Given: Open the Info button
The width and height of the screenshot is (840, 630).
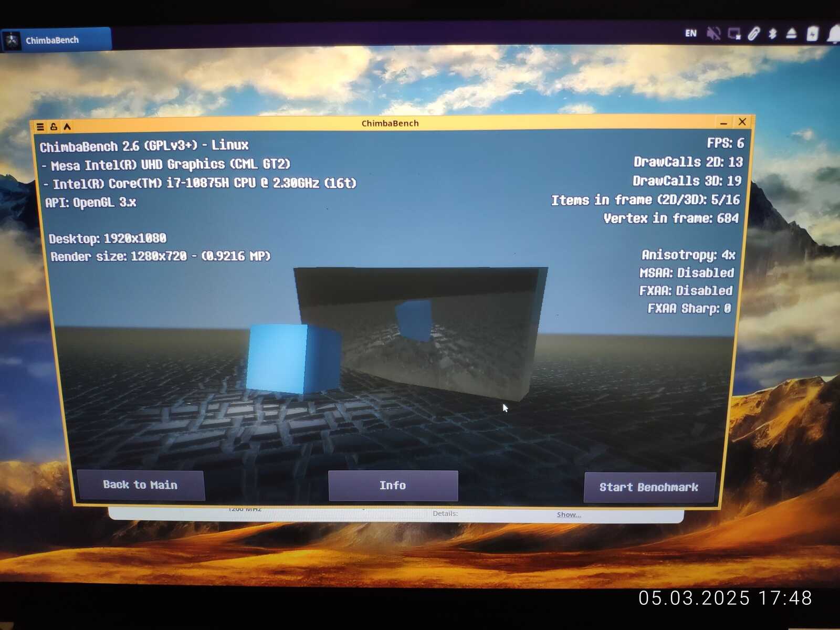Looking at the screenshot, I should [x=393, y=486].
